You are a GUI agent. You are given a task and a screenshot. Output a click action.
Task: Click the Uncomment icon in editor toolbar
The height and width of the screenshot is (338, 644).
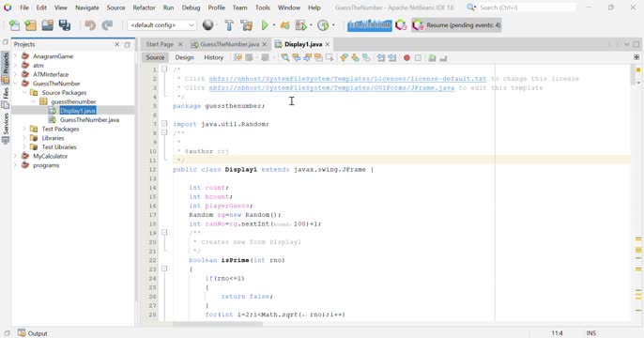click(443, 58)
